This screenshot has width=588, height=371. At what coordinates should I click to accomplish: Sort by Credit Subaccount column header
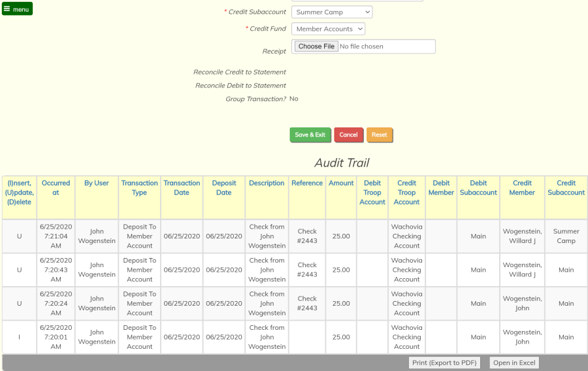pos(566,187)
